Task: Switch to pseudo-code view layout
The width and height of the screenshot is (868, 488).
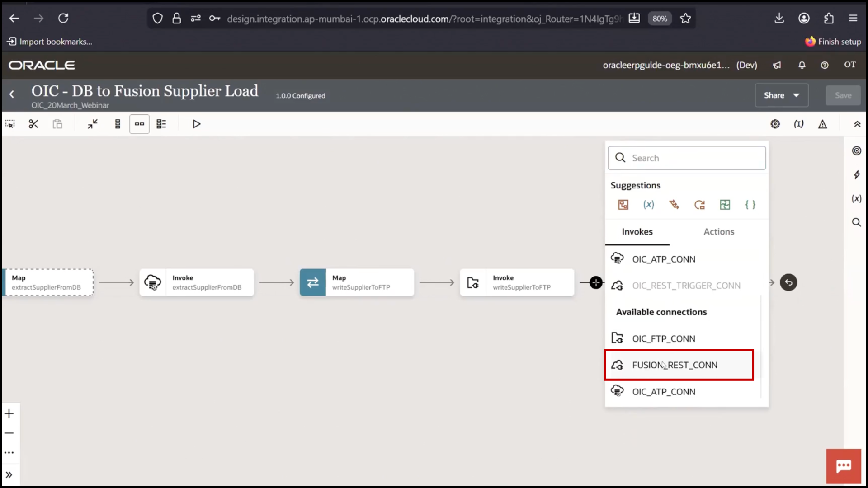Action: [161, 124]
